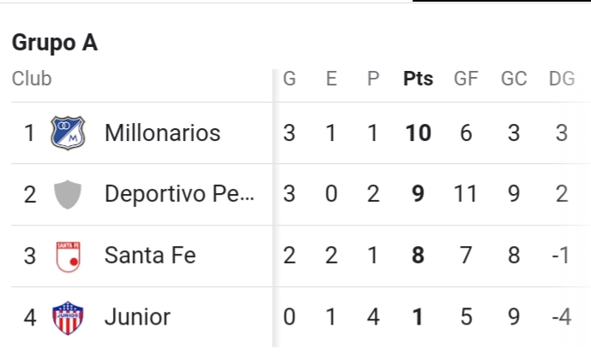This screenshot has height=364, width=591.
Task: Click the Junior club crest icon
Action: pyautogui.click(x=68, y=318)
